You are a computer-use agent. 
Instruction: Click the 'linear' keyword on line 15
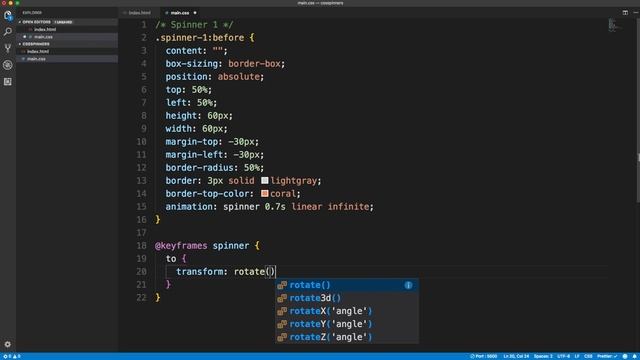307,207
